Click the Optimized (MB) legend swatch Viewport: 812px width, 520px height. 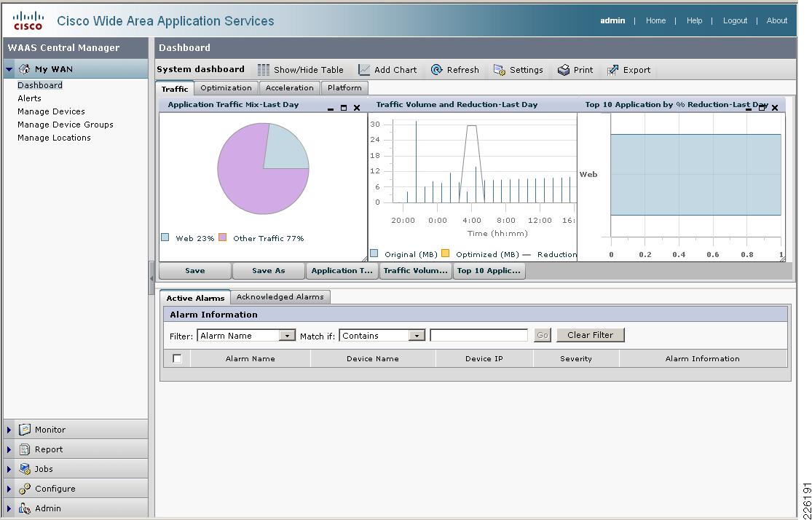click(446, 253)
